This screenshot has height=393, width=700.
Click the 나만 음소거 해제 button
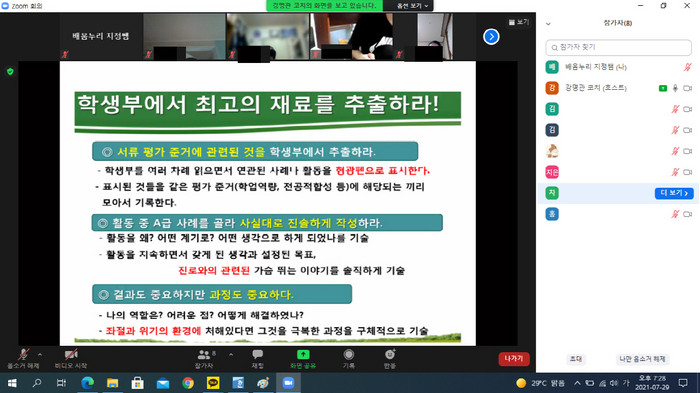click(x=642, y=359)
